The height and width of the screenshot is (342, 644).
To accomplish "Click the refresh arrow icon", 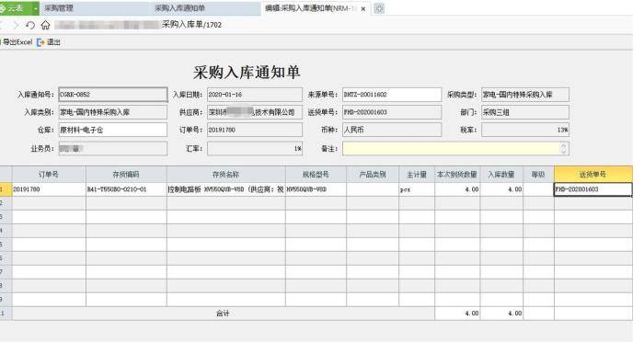I will [x=30, y=25].
